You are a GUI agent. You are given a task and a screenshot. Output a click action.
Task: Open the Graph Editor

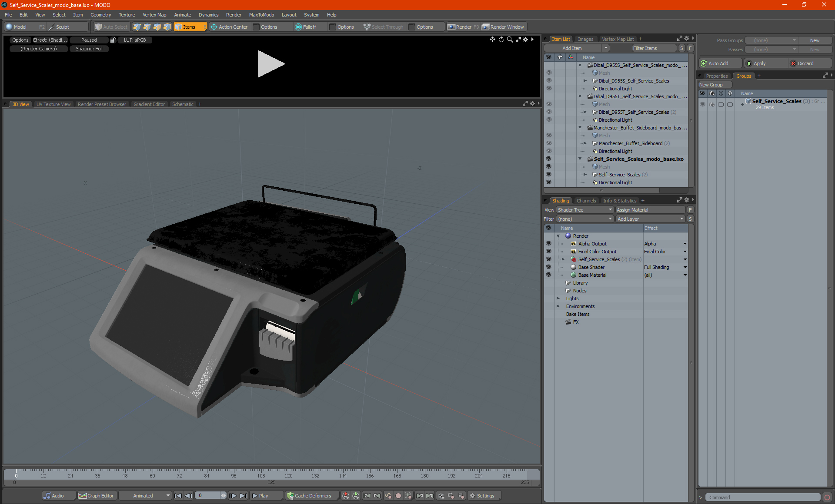tap(96, 496)
